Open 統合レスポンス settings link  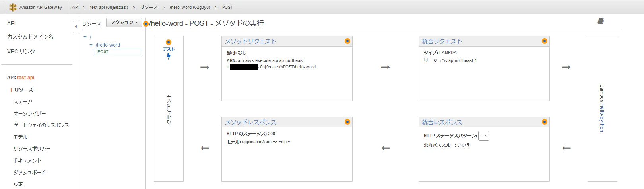click(x=442, y=122)
